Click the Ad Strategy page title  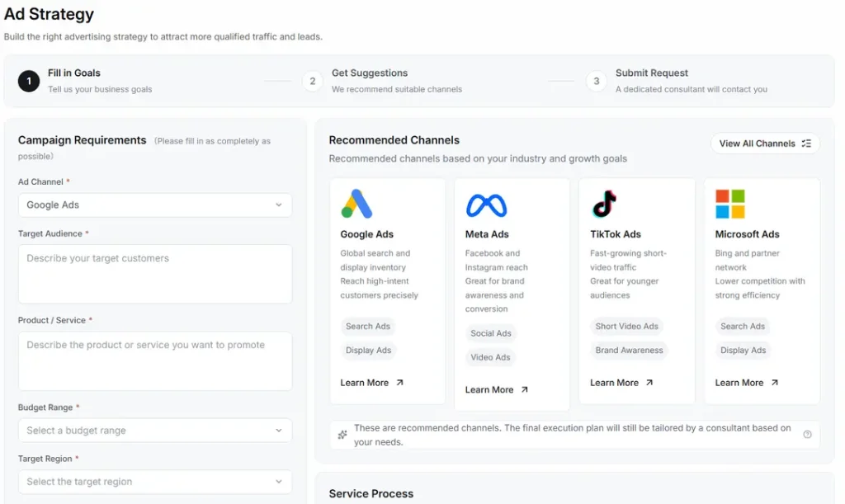pos(49,14)
